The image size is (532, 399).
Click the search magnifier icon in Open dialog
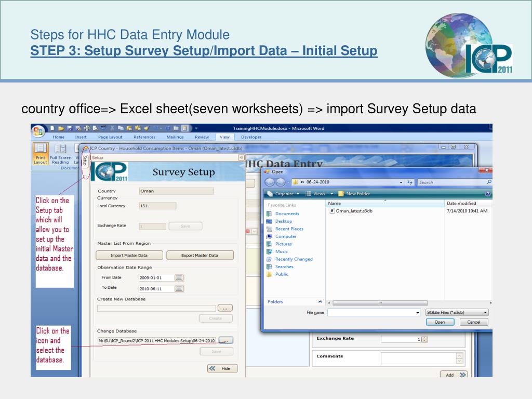(488, 182)
